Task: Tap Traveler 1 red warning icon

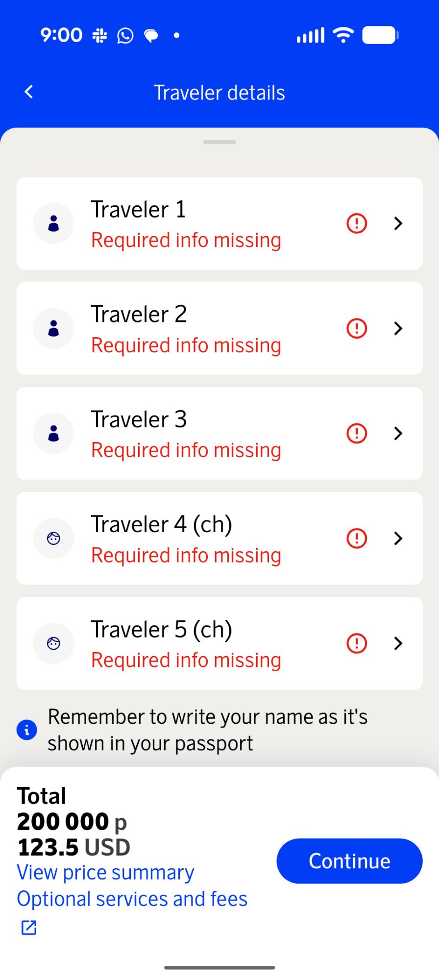Action: point(357,223)
